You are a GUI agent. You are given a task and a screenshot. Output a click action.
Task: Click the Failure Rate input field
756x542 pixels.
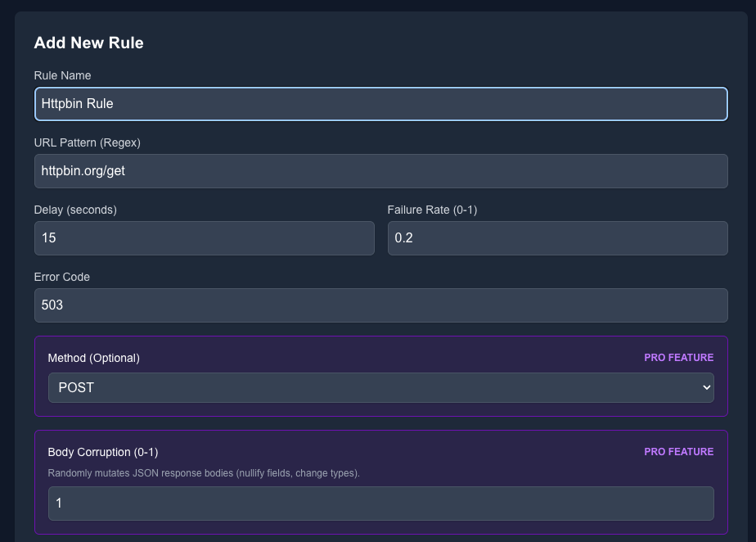tap(557, 238)
